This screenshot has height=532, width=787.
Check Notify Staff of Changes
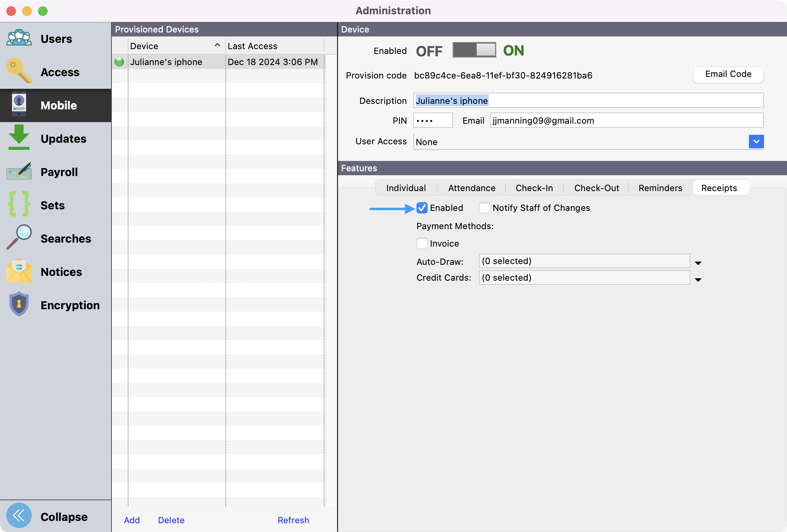[485, 208]
